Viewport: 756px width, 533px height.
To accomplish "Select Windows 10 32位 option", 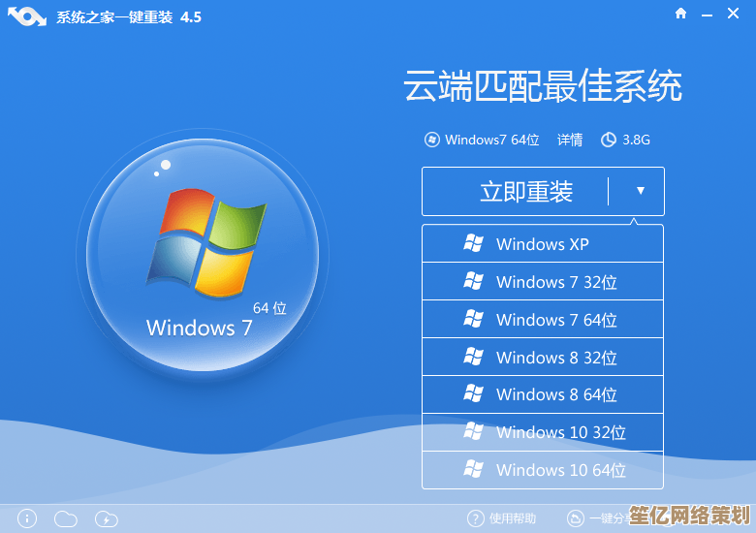I will 543,432.
